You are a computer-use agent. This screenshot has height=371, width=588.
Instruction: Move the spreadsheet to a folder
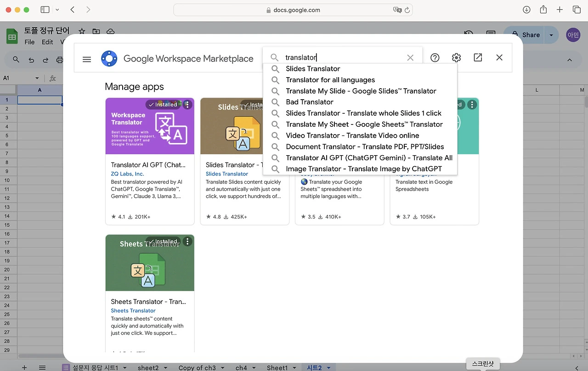coord(96,31)
